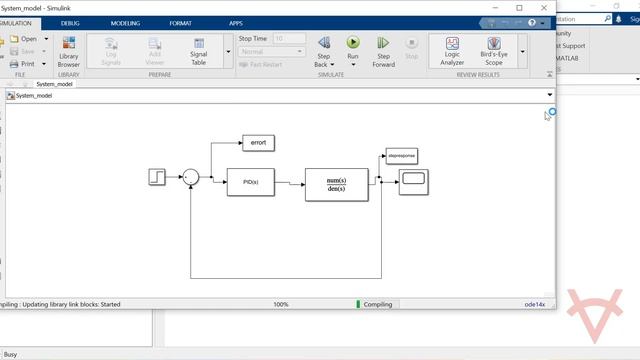Click the Step Back icon

[324, 42]
